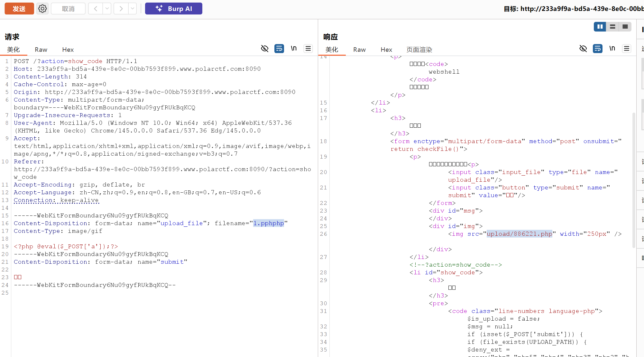
Task: Open the Repeater settings gear icon
Action: [42, 9]
